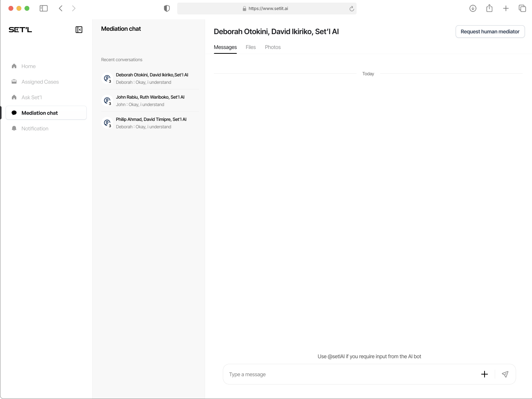Open browser downloads icon
The width and height of the screenshot is (532, 399).
pos(473,9)
